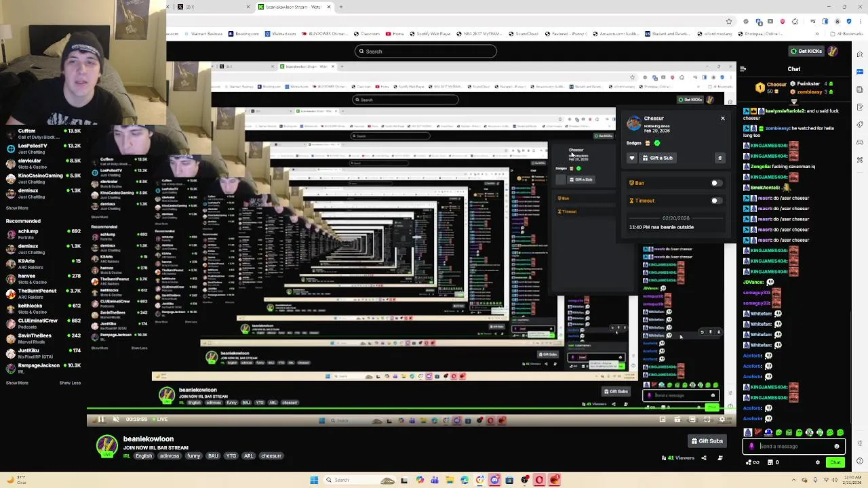Open the Windows Start menu
Screen dimensions: 868x488
314,480
